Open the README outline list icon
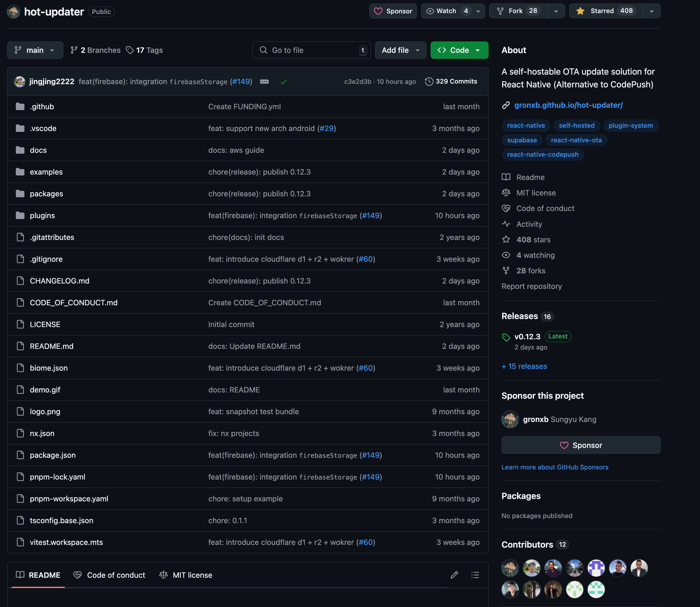This screenshot has height=607, width=700. 475,575
